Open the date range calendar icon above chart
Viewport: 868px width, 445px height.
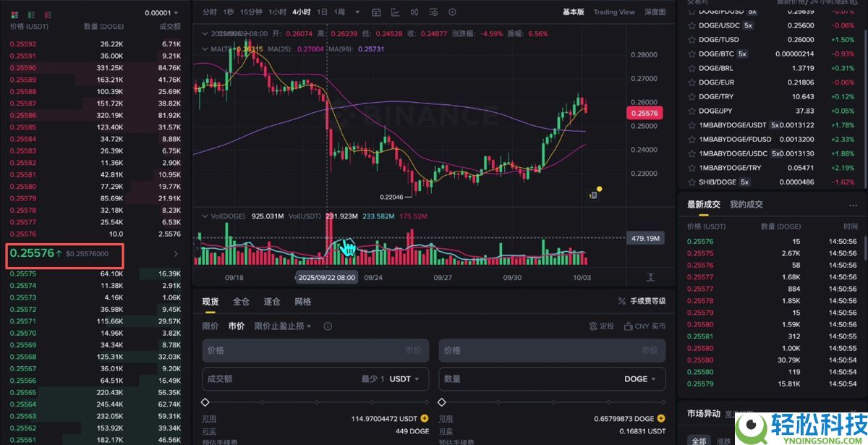pyautogui.click(x=376, y=12)
